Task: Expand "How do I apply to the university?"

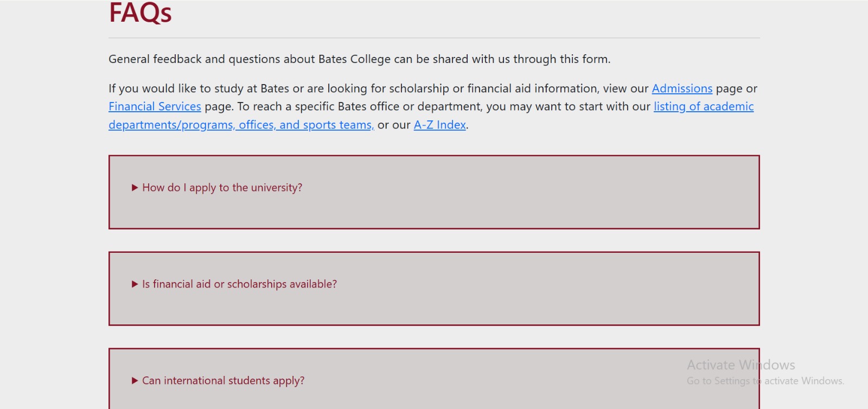Action: click(x=222, y=188)
